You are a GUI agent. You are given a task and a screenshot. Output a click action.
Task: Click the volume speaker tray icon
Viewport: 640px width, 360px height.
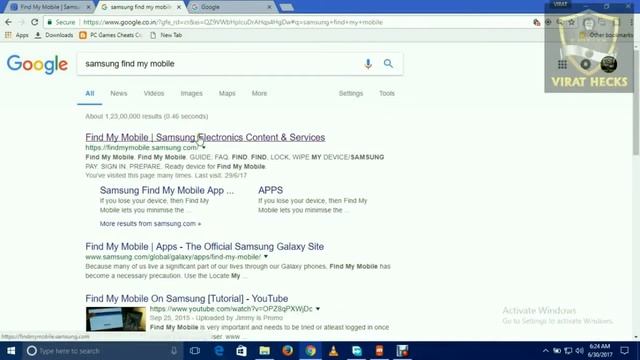coord(579,351)
